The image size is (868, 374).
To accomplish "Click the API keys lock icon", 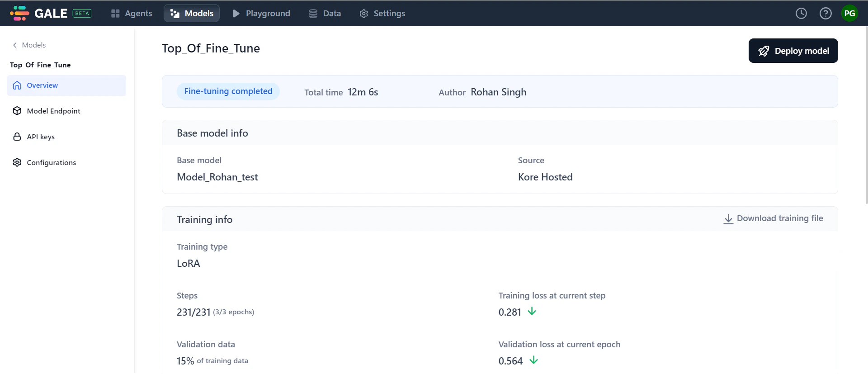I will click(x=17, y=137).
